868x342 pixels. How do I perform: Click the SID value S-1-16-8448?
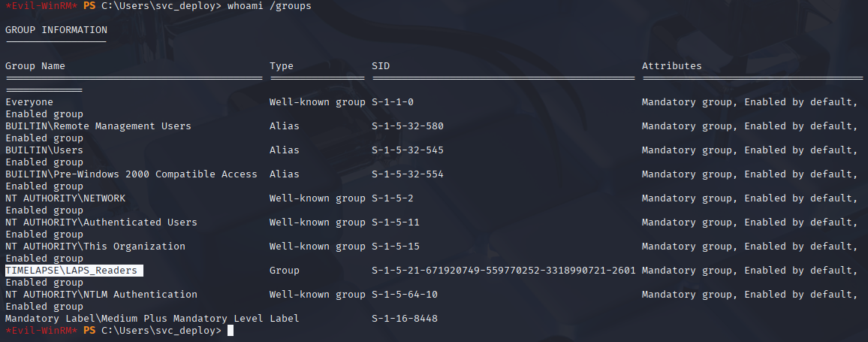[405, 319]
